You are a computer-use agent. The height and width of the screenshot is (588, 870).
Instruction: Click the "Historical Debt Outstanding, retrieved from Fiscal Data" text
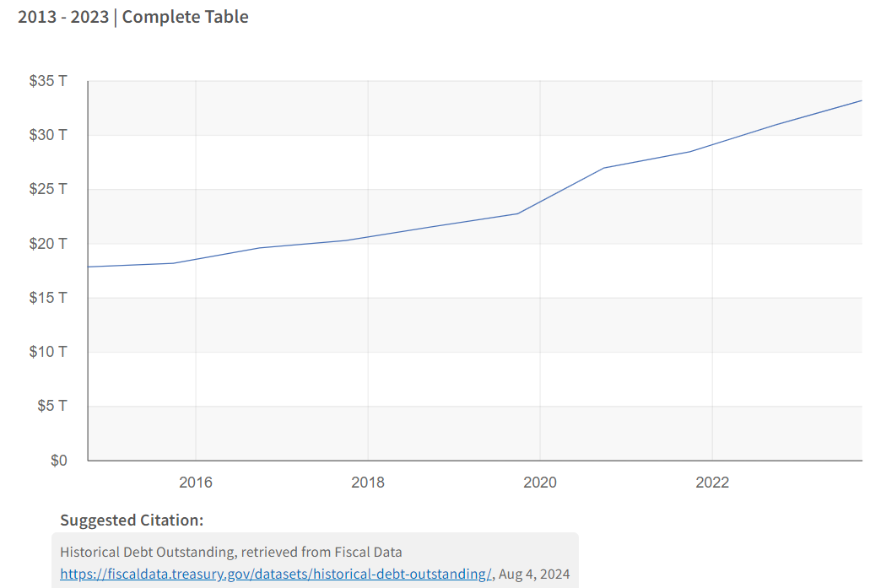(x=231, y=553)
